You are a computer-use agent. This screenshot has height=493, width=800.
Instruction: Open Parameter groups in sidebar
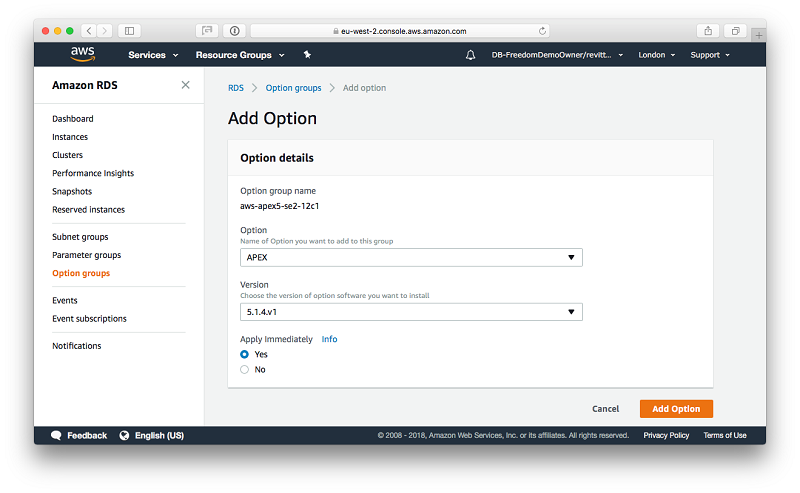click(x=87, y=255)
